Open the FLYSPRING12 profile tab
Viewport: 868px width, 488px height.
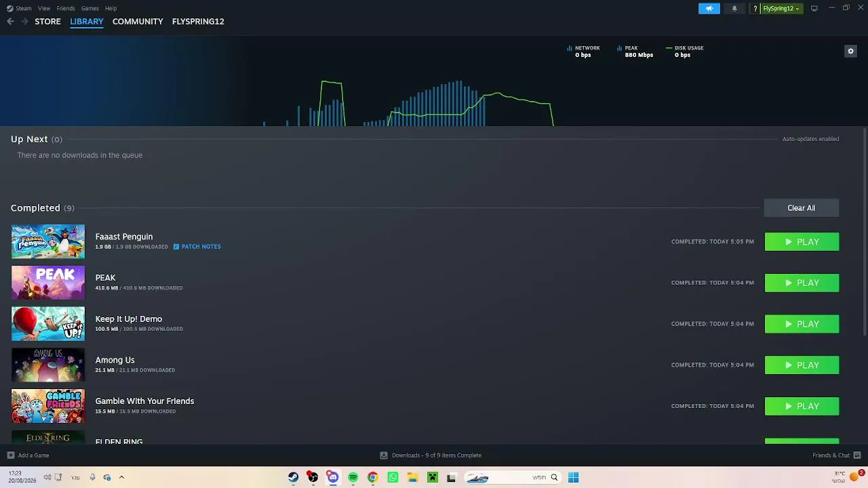(198, 22)
